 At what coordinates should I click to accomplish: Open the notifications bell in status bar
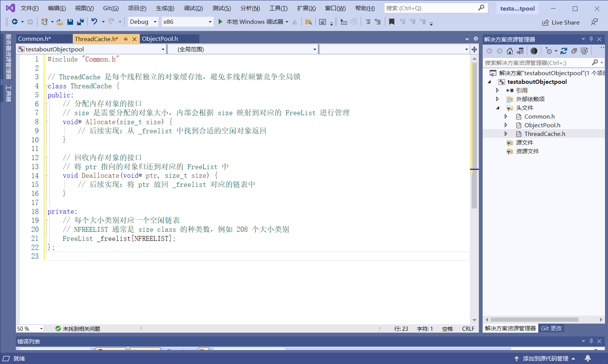588,358
